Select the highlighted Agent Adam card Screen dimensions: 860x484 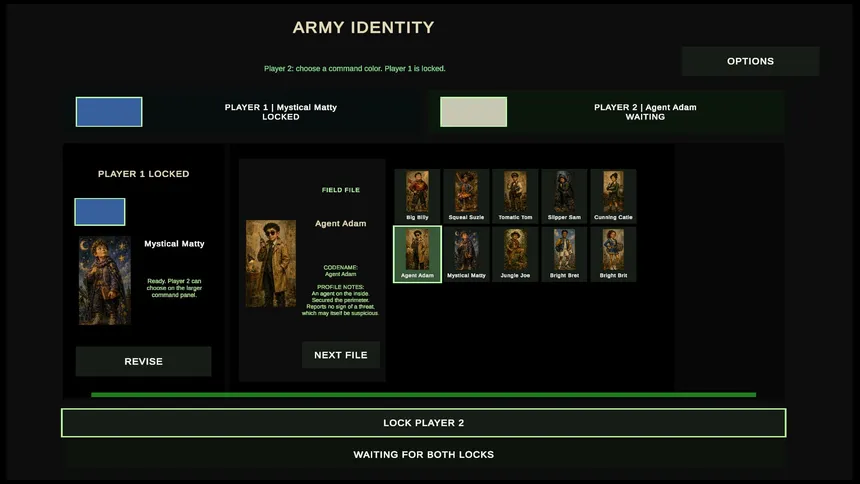coord(417,254)
